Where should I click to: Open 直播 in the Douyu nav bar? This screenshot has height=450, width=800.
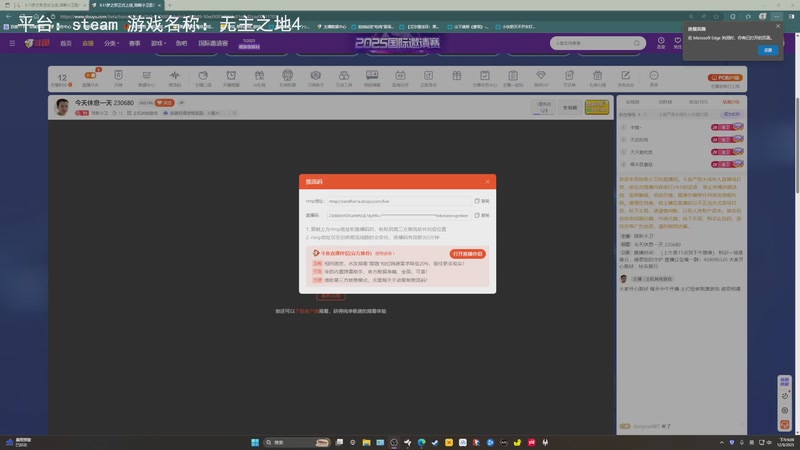click(x=88, y=43)
